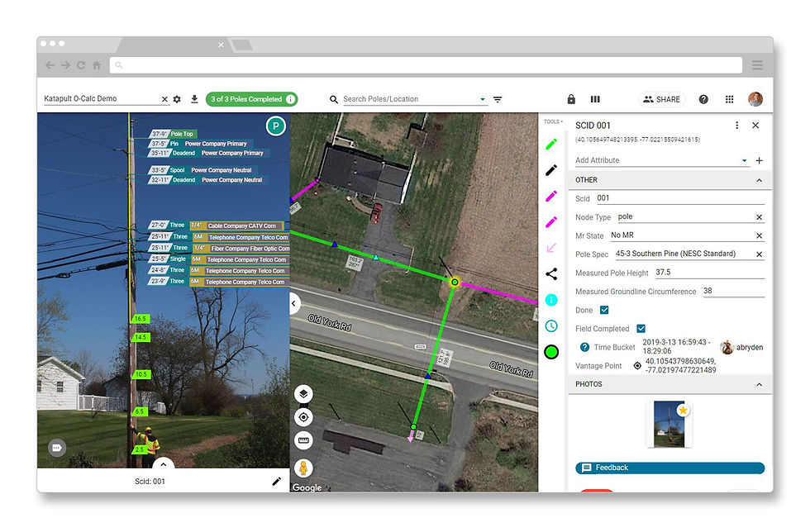
Task: Open the map layers button
Action: [x=304, y=394]
